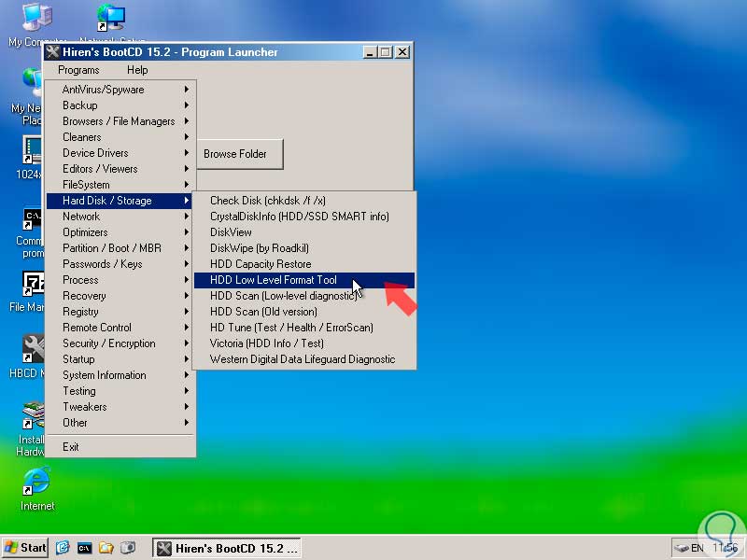Launch DiskView from the submenu
Viewport: 747px width, 560px height.
pos(304,232)
